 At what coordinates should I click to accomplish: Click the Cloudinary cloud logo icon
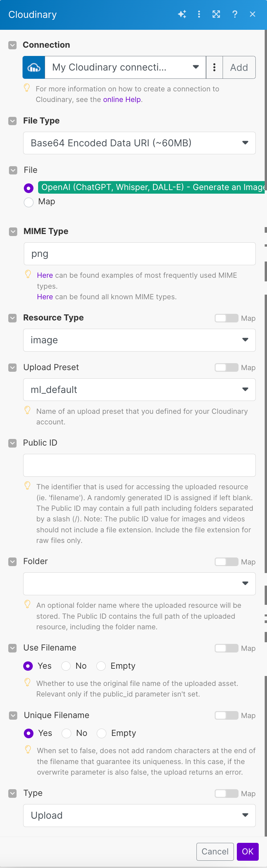point(34,68)
